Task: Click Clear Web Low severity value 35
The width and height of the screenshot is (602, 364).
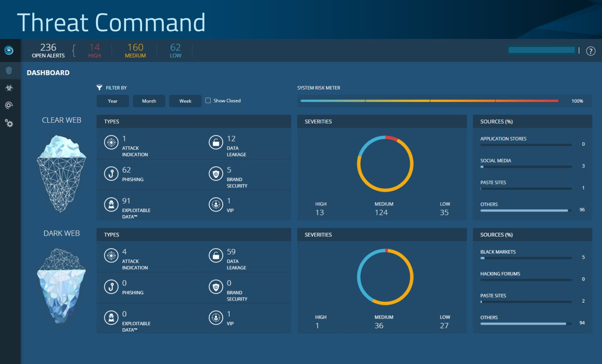Action: tap(444, 213)
